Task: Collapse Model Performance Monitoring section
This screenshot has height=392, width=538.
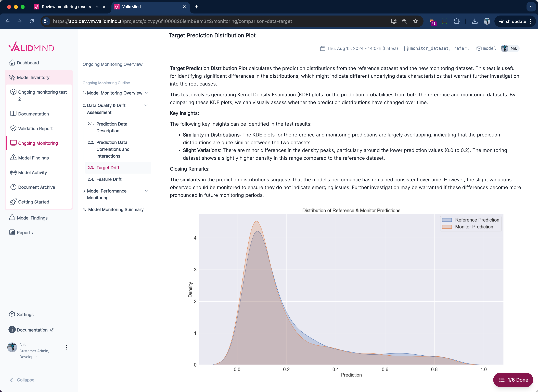Action: (146, 191)
